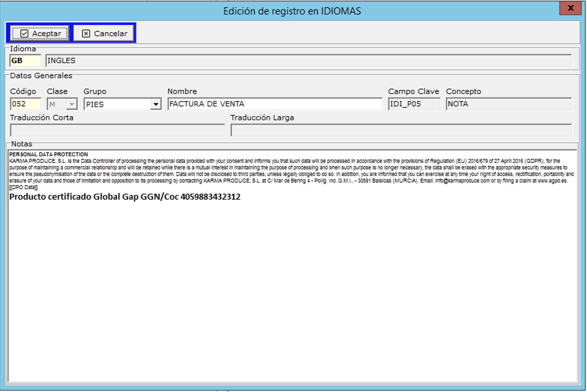Image resolution: width=587 pixels, height=392 pixels.
Task: Click the Campo Clave field IDI_P05
Action: tap(414, 104)
